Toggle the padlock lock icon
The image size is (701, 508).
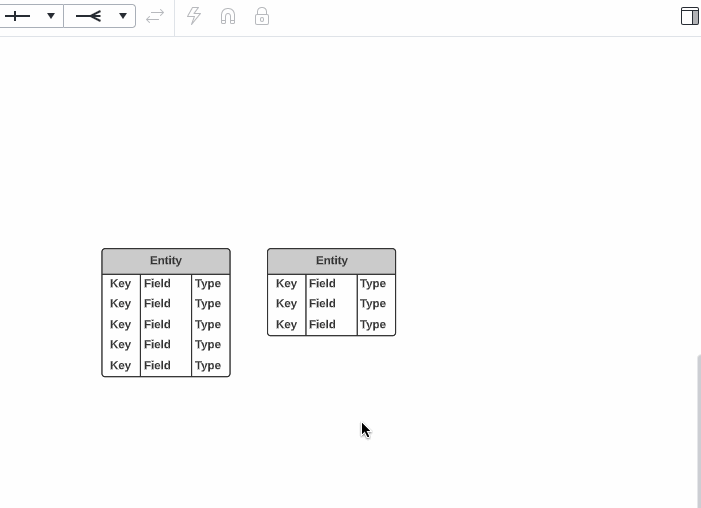click(x=262, y=16)
